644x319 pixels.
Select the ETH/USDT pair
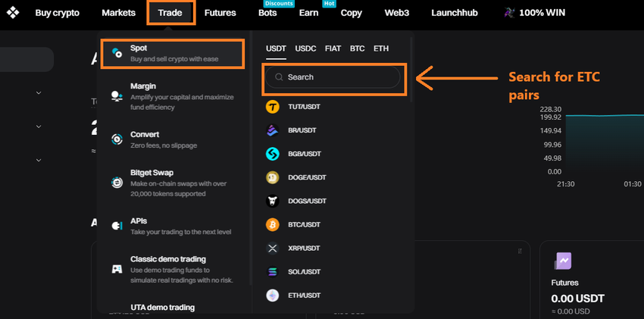tap(305, 296)
